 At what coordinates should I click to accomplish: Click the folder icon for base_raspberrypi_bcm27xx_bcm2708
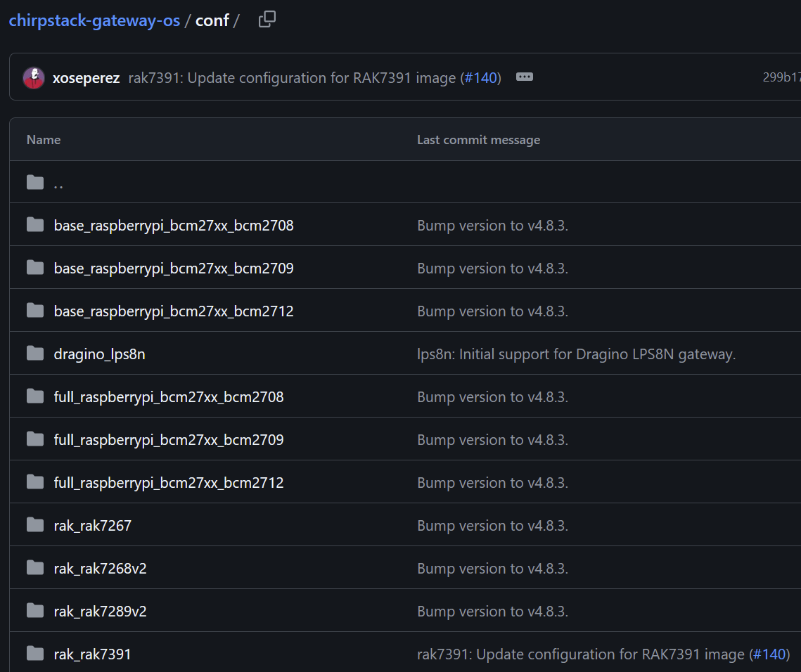[x=35, y=226]
